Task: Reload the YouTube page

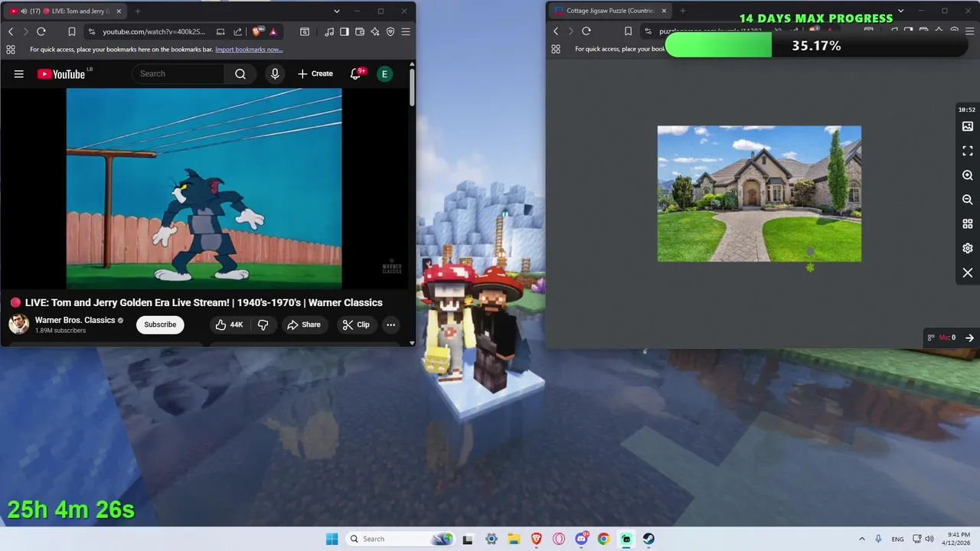Action: 41,31
